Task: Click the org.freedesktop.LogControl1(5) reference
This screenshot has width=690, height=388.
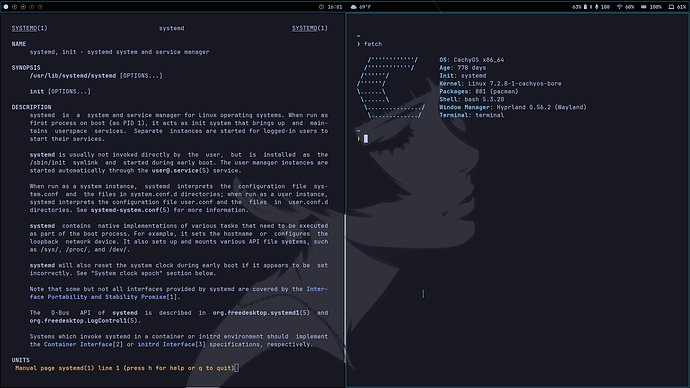Action: click(x=85, y=321)
